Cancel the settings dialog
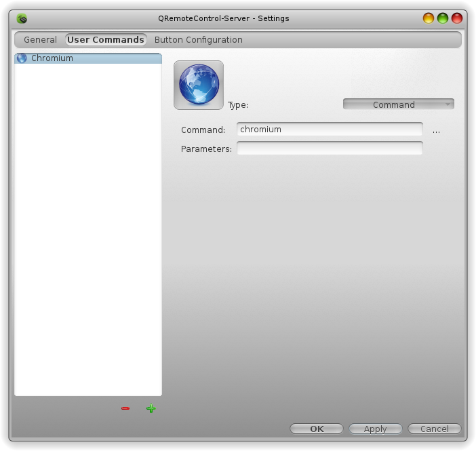This screenshot has width=476, height=451. [x=435, y=429]
